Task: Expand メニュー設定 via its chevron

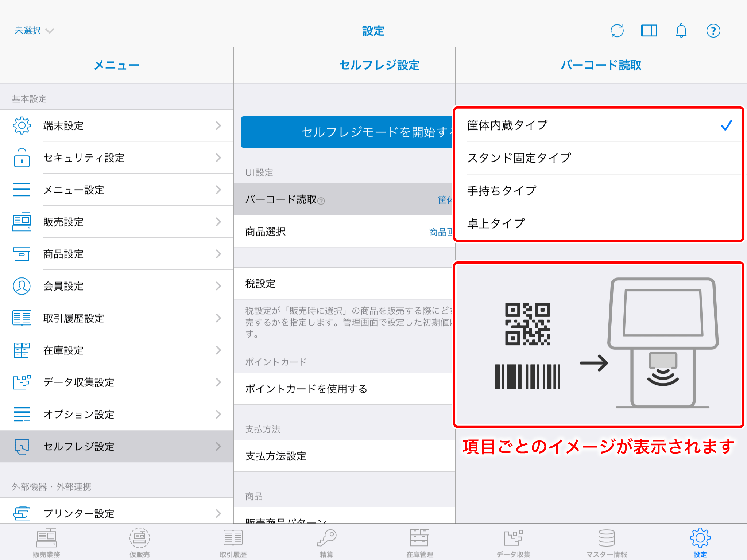Action: coord(218,190)
